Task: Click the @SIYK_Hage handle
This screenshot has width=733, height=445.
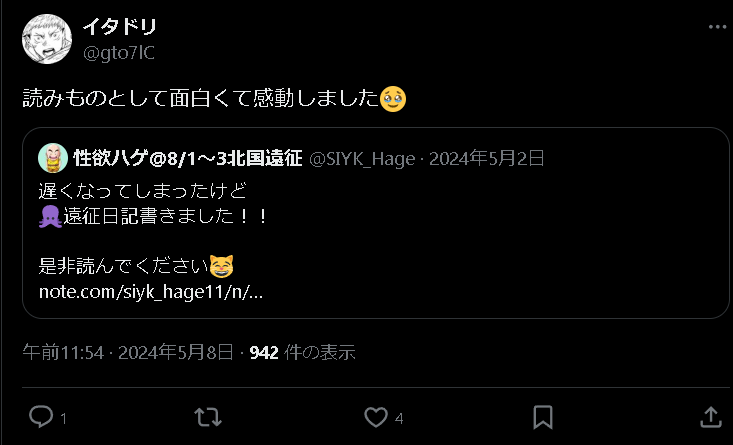Action: (x=362, y=159)
